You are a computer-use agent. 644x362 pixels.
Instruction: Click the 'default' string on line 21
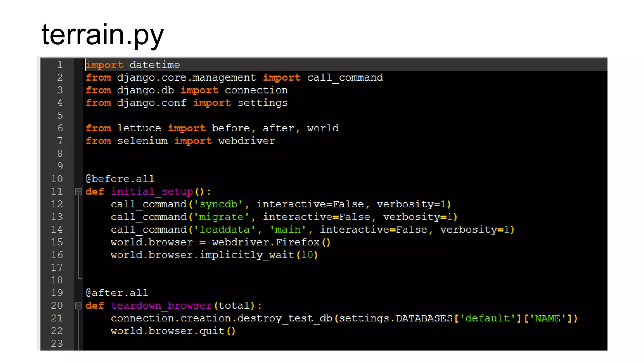click(x=487, y=318)
